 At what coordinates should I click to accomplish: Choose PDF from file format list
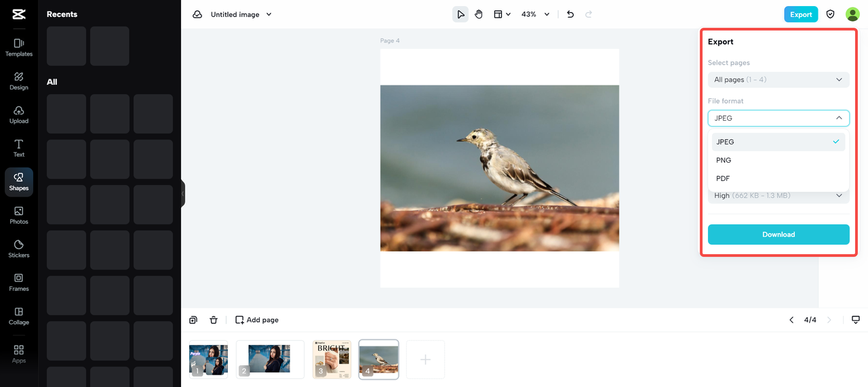(778, 178)
